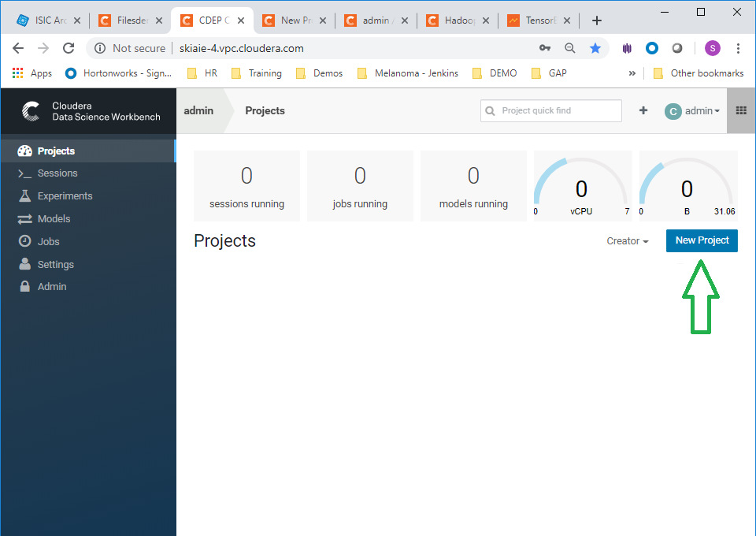The width and height of the screenshot is (756, 536).
Task: Expand hidden bookmarks chevron
Action: point(632,73)
